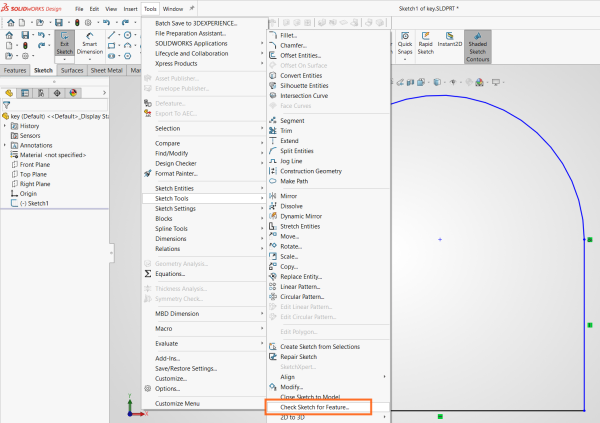Image resolution: width=600 pixels, height=423 pixels.
Task: Select the Origin tree item
Action: pyautogui.click(x=28, y=194)
